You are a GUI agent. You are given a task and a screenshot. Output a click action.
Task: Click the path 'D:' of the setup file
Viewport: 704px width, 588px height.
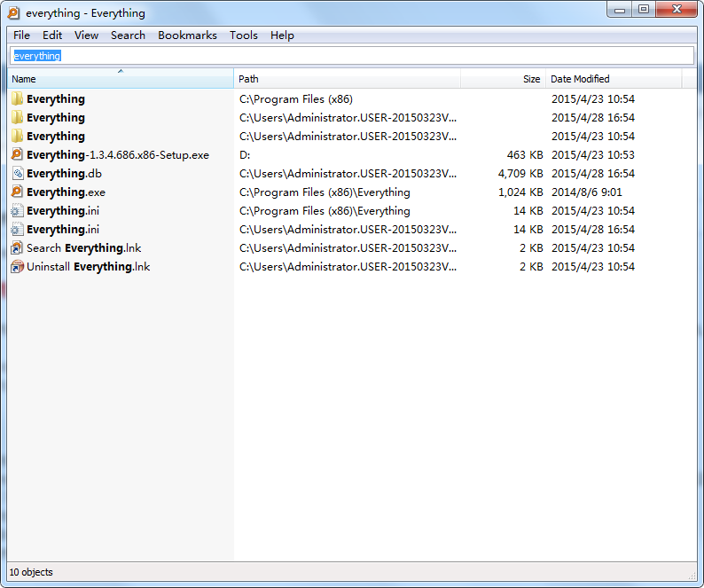[245, 155]
